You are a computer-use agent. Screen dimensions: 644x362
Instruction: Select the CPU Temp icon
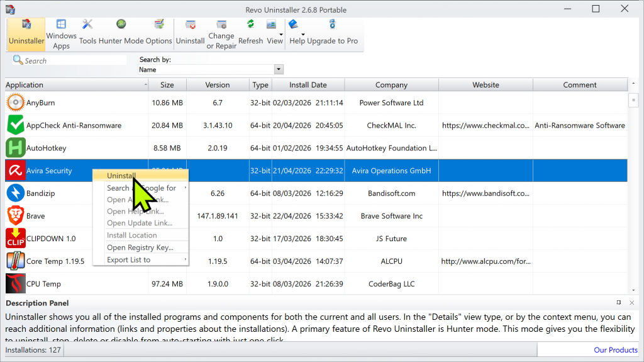[16, 283]
